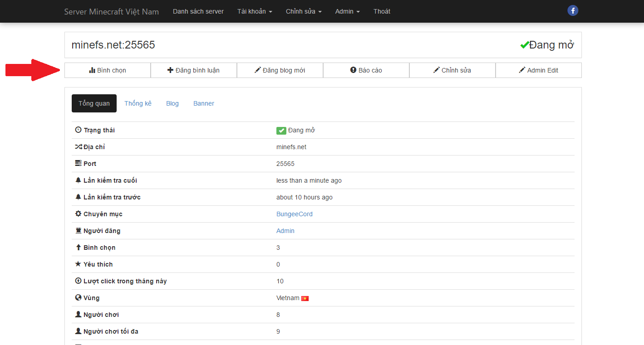Click the bell icon beside Lần kiểm tra cuối
This screenshot has width=644, height=345.
pyautogui.click(x=78, y=180)
